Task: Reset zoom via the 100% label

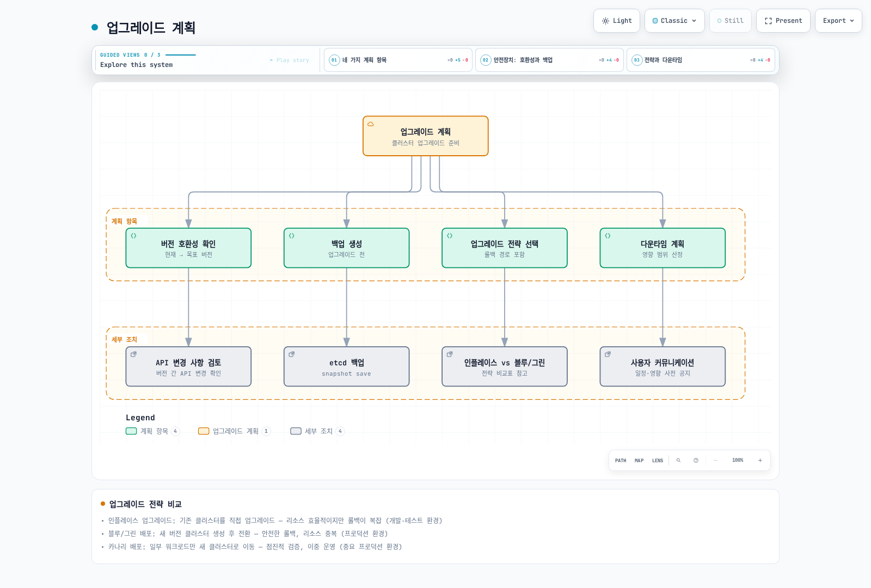Action: [738, 461]
